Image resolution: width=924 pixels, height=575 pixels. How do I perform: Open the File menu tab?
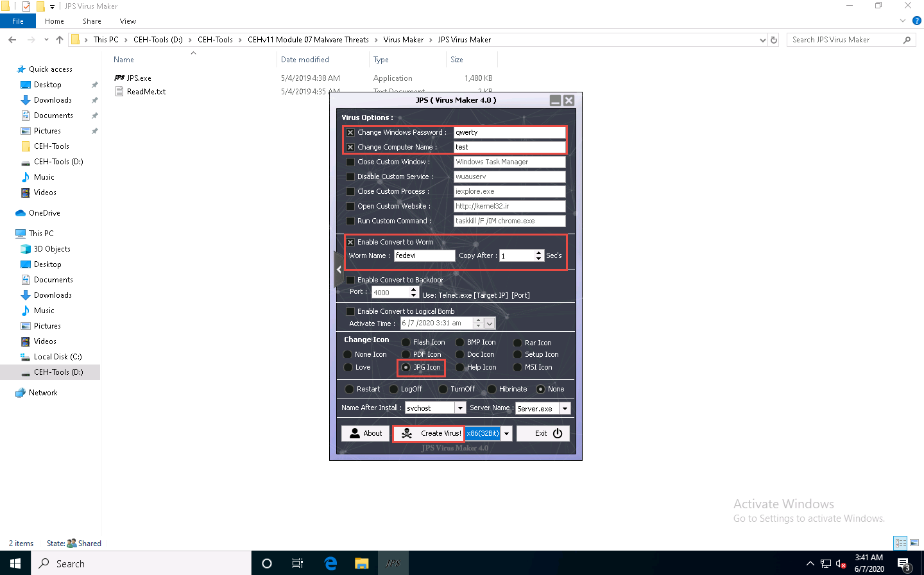(x=18, y=21)
